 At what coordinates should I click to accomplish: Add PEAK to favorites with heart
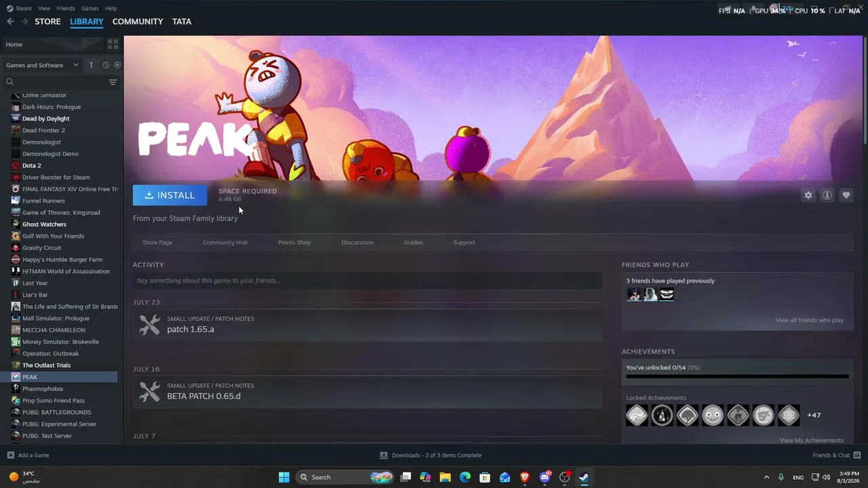click(x=846, y=195)
